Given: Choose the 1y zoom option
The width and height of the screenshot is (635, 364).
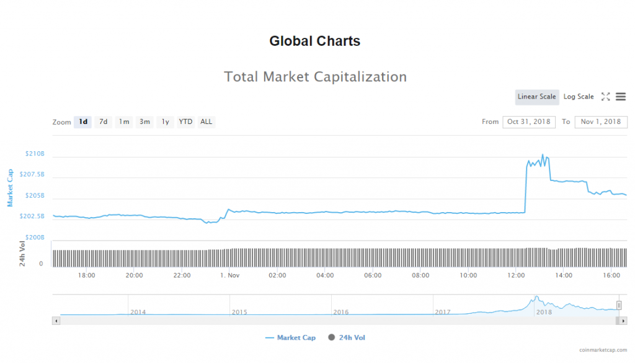Looking at the screenshot, I should tap(165, 122).
